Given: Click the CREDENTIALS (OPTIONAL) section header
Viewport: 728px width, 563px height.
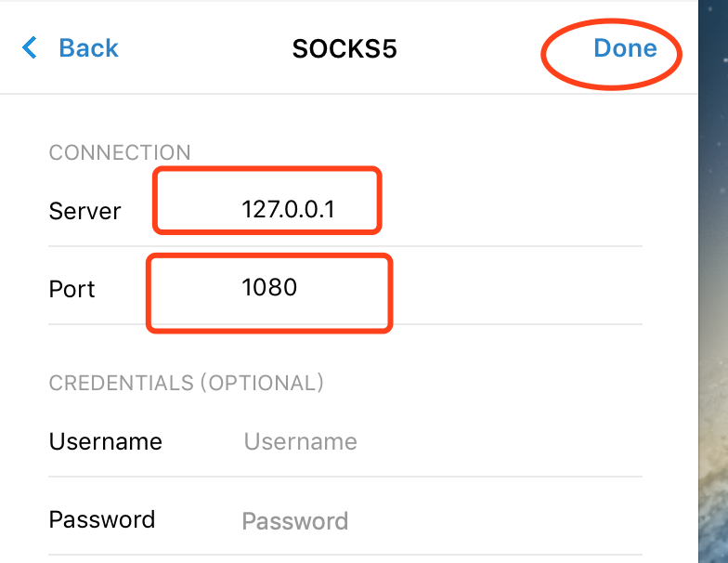Looking at the screenshot, I should (186, 383).
